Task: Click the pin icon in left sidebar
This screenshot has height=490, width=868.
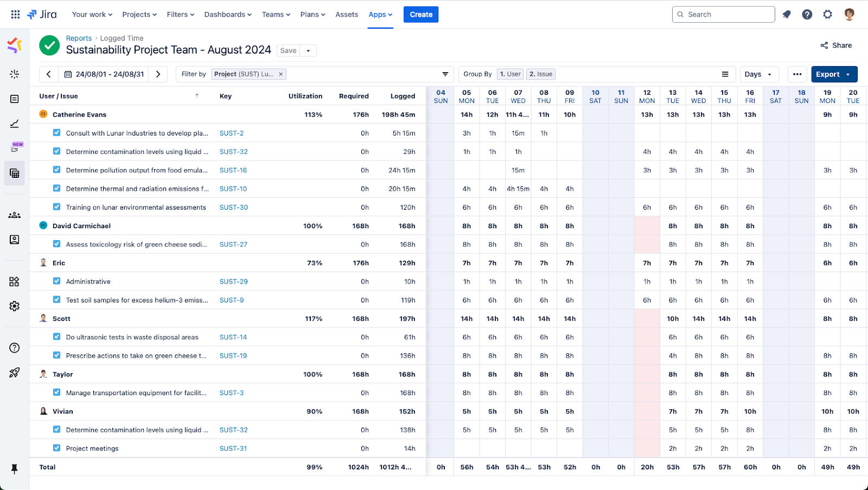Action: (x=15, y=469)
